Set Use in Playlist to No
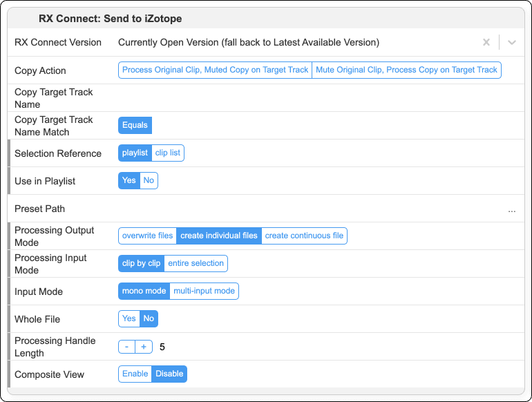Viewport: 532px width, 402px height. point(149,180)
